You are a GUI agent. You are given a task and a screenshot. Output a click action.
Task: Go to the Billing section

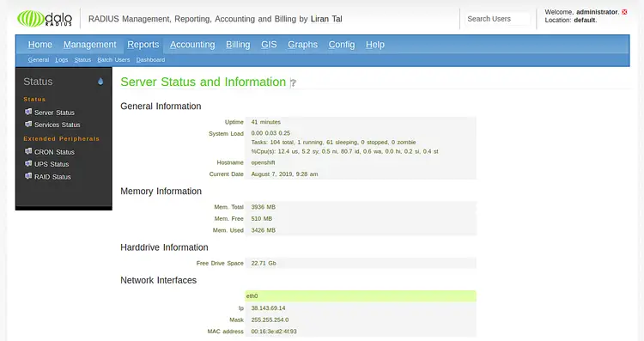tap(238, 45)
